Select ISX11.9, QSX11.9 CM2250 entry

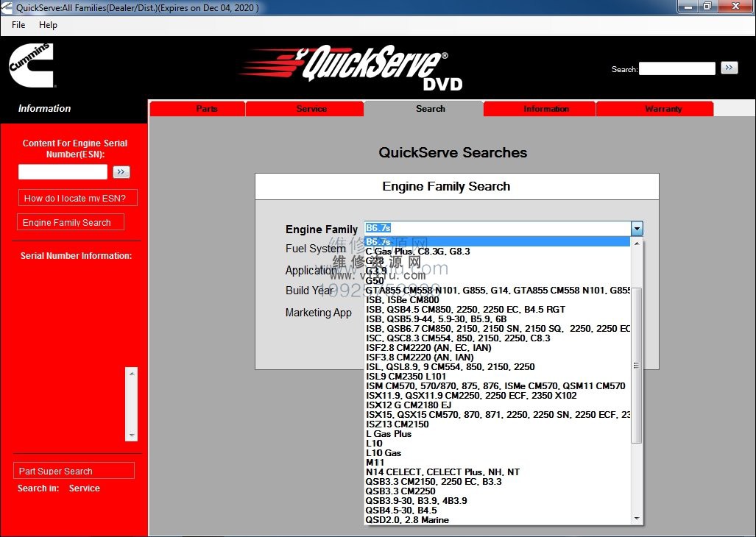497,396
